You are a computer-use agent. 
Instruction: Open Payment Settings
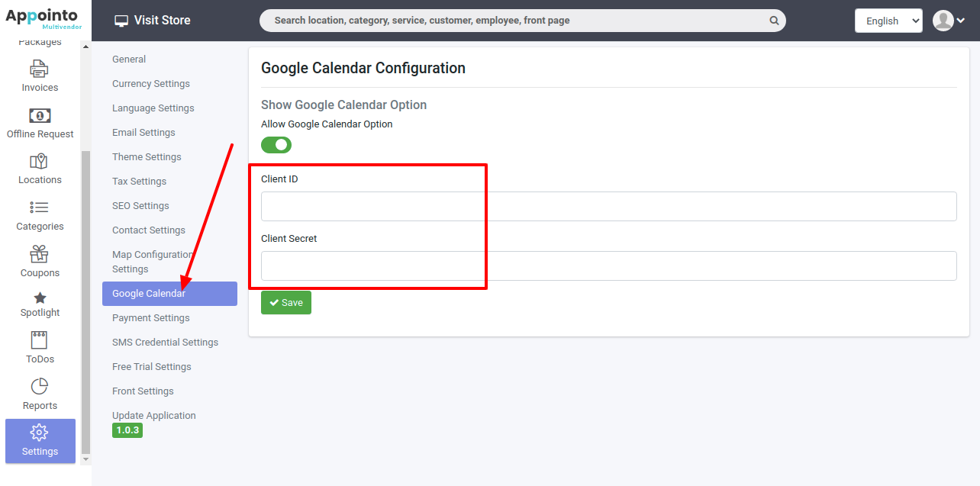151,318
